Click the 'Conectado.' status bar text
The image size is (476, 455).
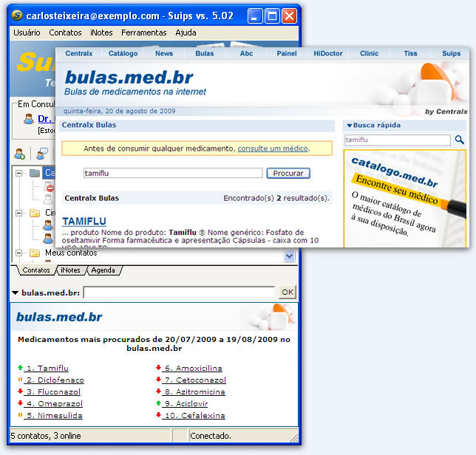[211, 436]
